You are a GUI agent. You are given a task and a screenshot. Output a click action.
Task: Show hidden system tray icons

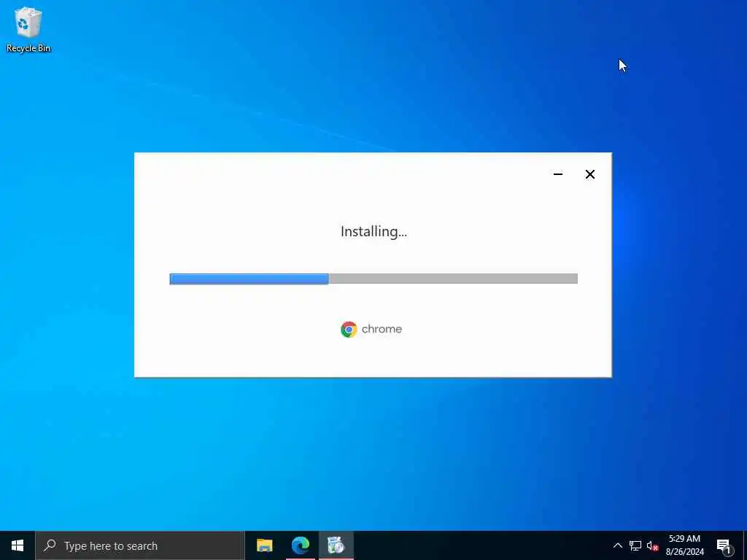pos(617,545)
